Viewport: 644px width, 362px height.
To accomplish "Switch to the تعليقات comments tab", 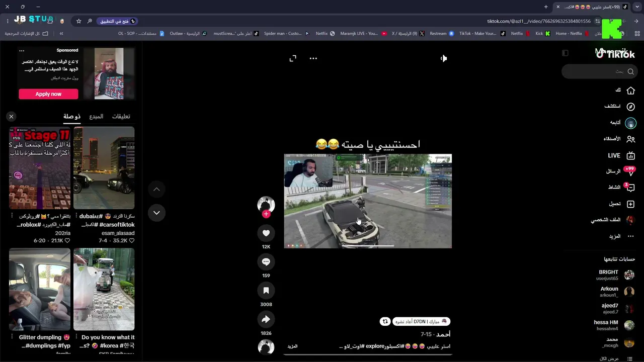I will pos(121,117).
